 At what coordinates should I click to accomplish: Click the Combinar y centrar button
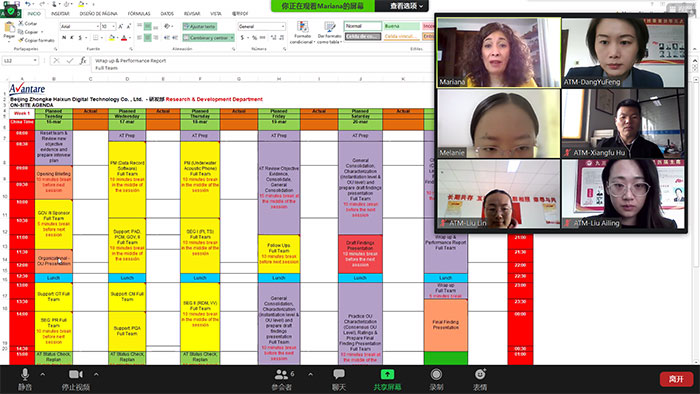[x=208, y=38]
